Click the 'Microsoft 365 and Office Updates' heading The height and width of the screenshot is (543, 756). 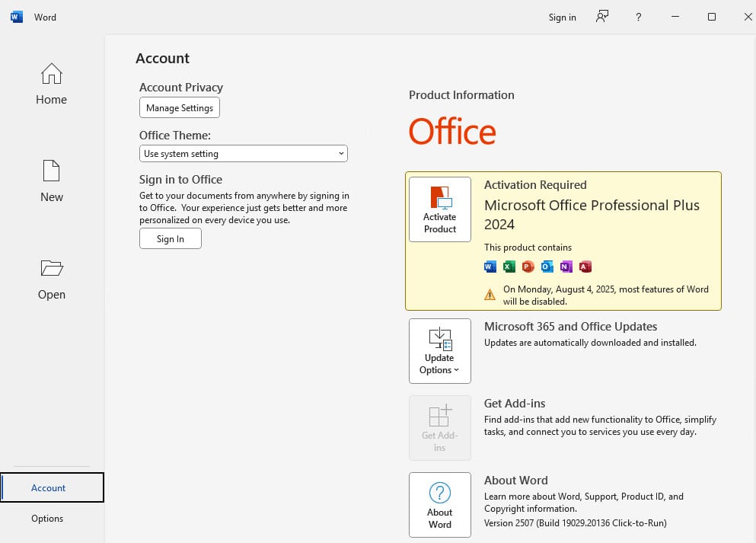click(x=570, y=327)
